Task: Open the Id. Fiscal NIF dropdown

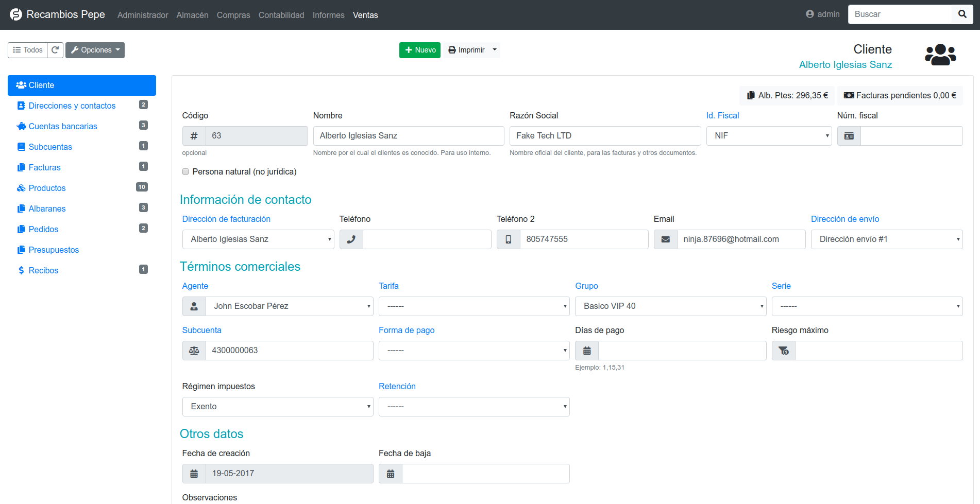Action: tap(769, 136)
